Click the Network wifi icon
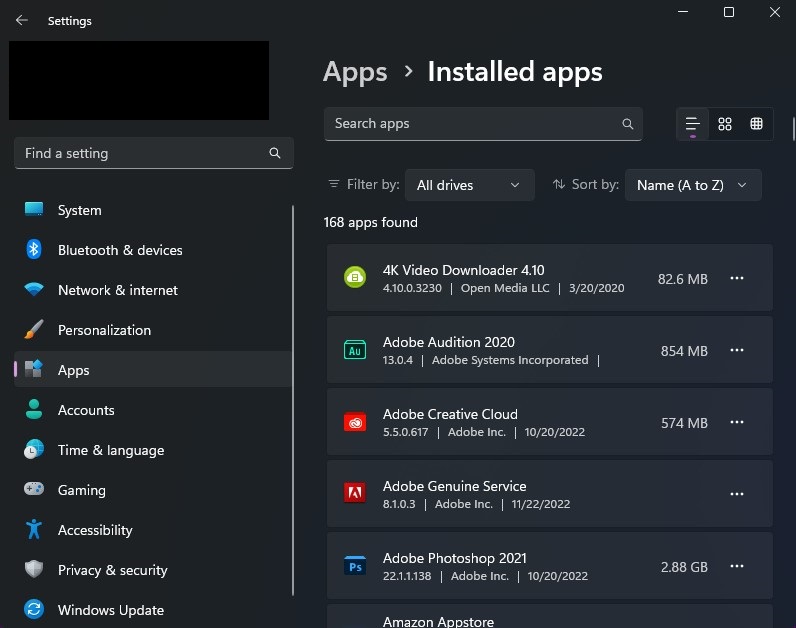796x628 pixels. pyautogui.click(x=34, y=289)
